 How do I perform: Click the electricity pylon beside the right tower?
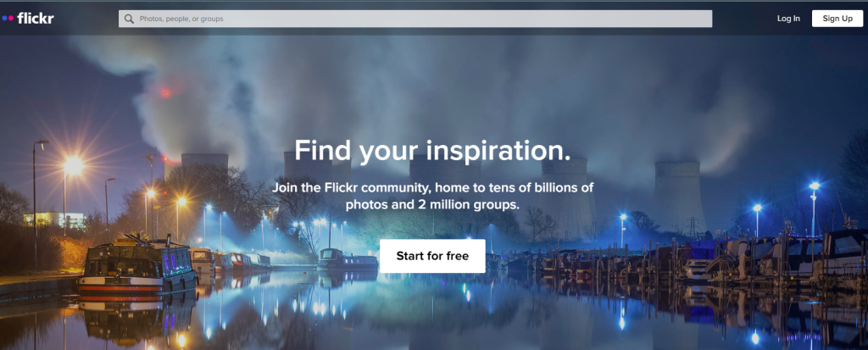click(x=692, y=227)
